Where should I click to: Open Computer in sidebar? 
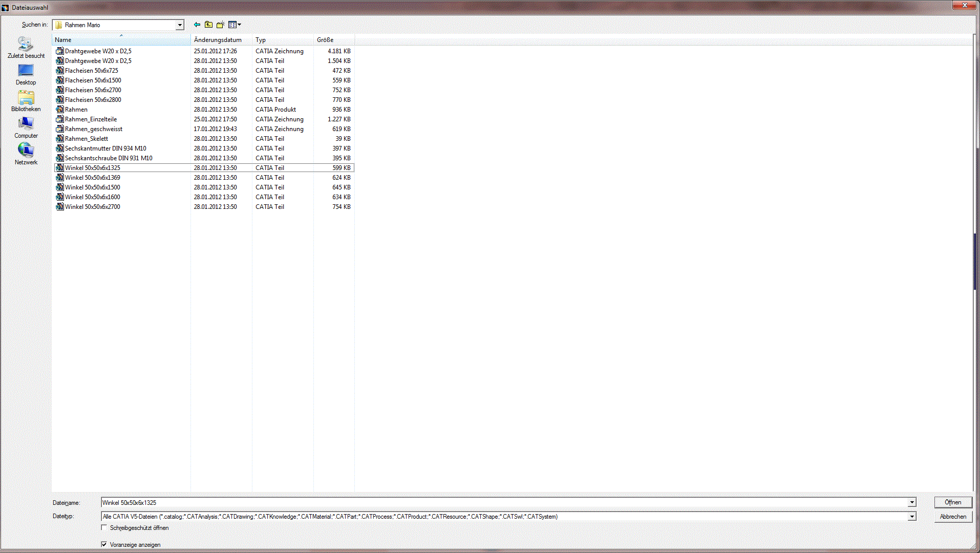pos(26,127)
